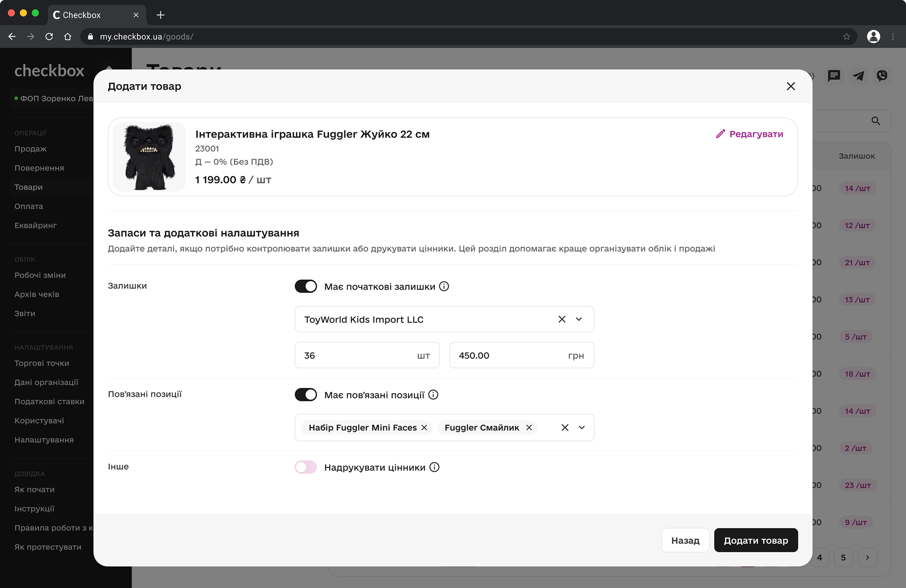Open Архів чеків in sidebar

(37, 294)
